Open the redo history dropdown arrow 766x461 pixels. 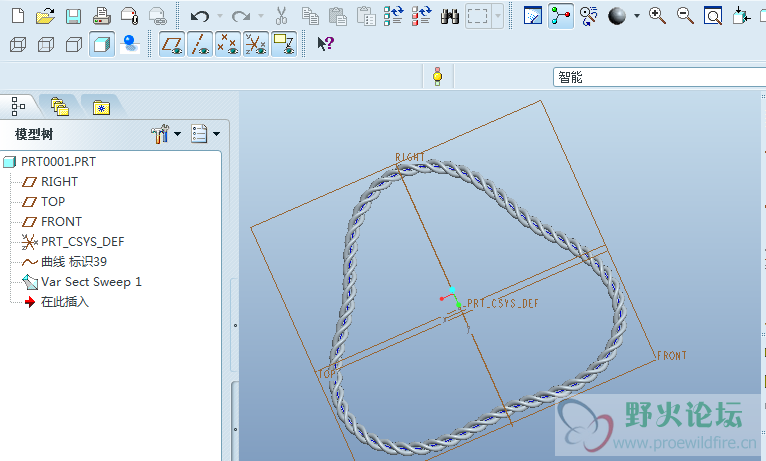261,17
